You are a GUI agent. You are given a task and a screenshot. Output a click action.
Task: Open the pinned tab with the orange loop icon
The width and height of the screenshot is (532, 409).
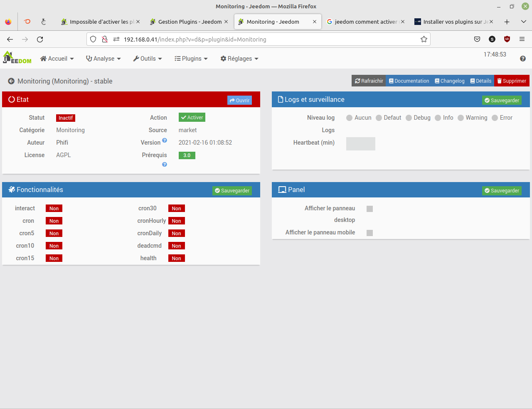tap(27, 22)
